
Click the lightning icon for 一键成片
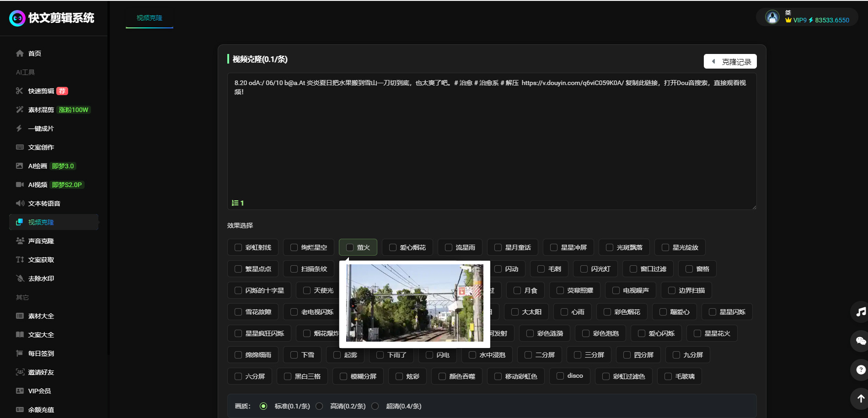click(x=19, y=129)
